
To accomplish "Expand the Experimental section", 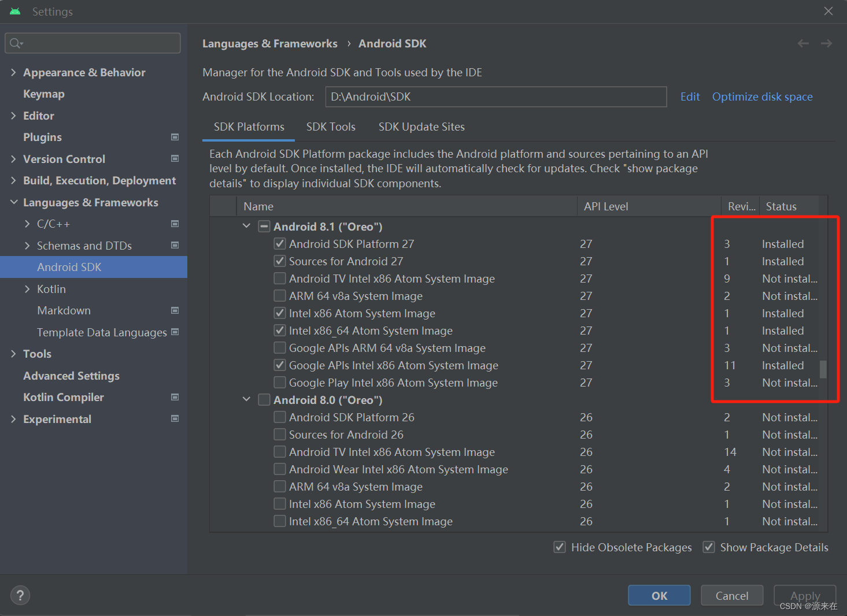I will pyautogui.click(x=13, y=419).
